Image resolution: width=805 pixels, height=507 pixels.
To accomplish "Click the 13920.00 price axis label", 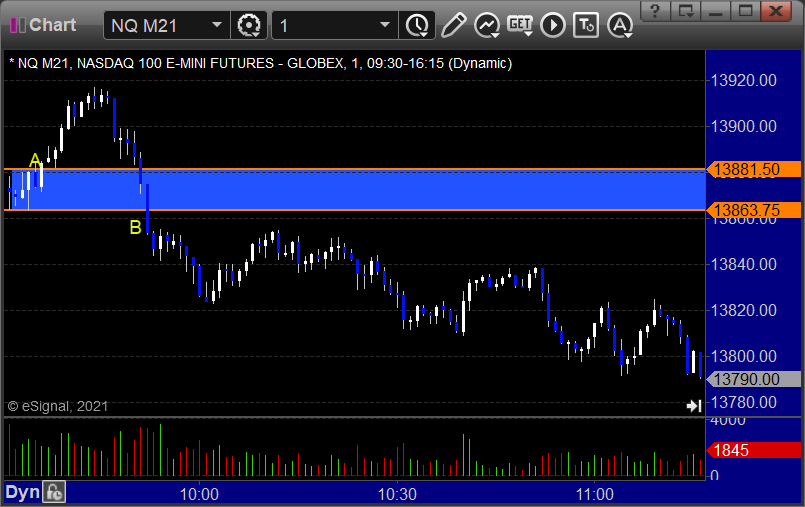I will click(x=743, y=81).
